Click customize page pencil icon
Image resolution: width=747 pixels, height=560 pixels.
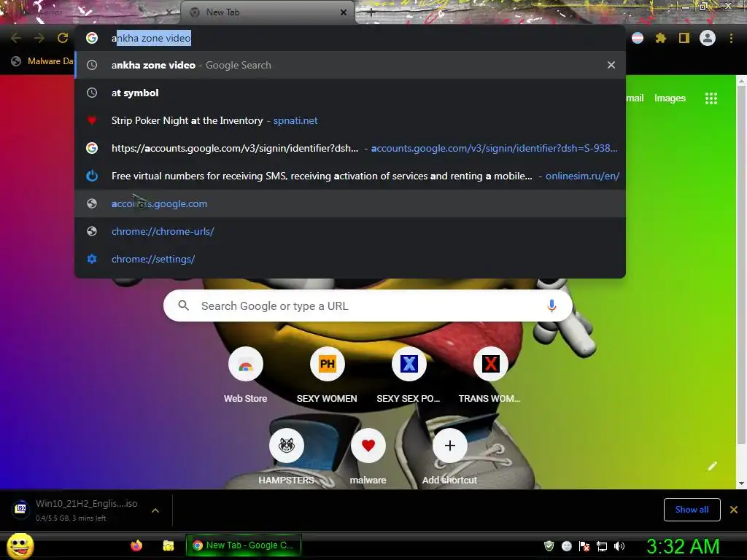pyautogui.click(x=712, y=466)
